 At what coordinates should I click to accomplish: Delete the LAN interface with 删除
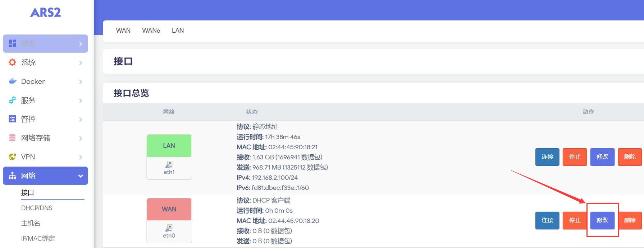630,157
